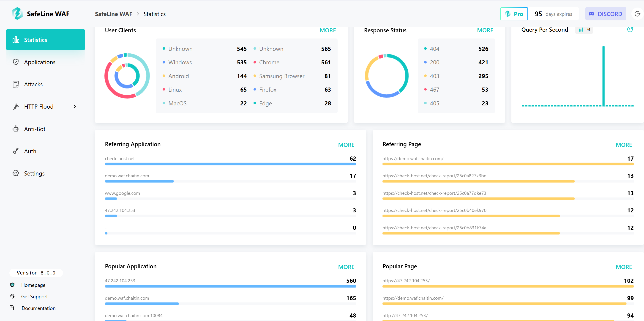
Task: Click the Pro license button
Action: click(x=514, y=14)
